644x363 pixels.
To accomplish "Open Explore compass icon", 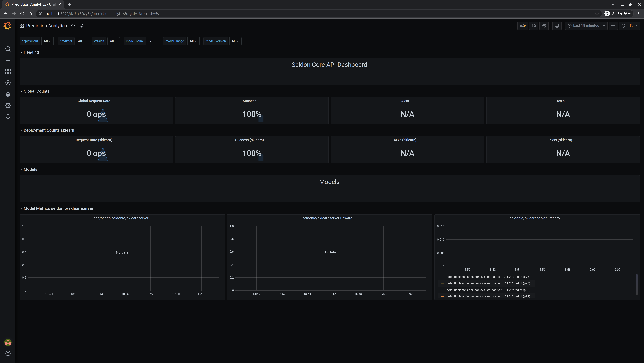I will click(8, 83).
